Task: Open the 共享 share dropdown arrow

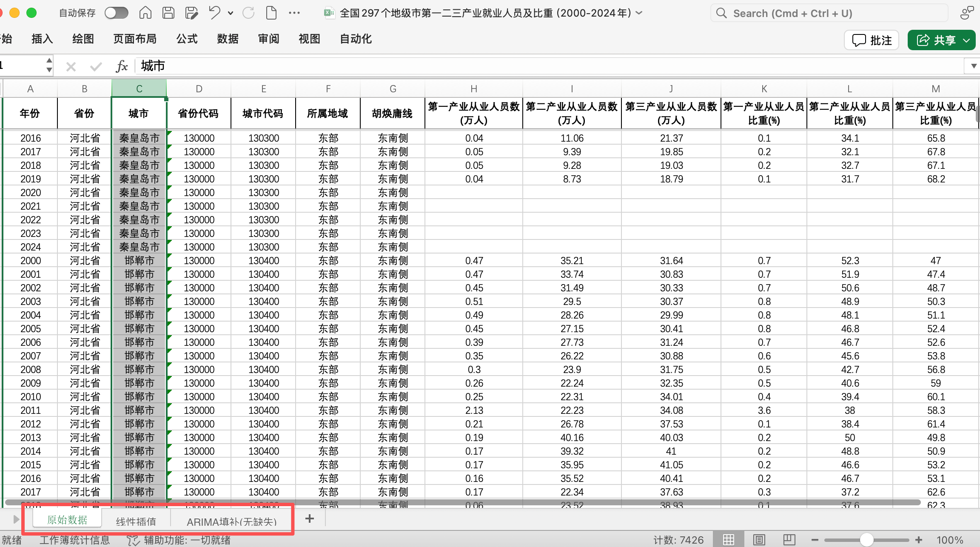Action: click(967, 40)
